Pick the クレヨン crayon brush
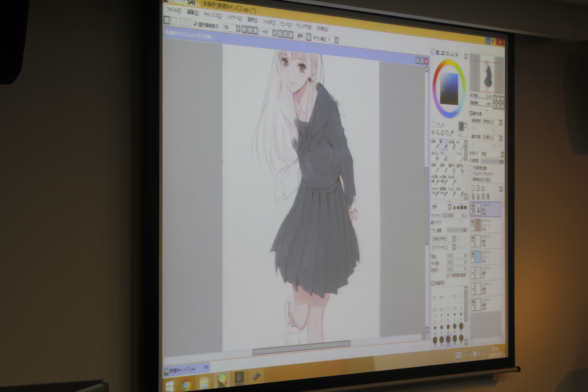The width and height of the screenshot is (588, 392). [452, 192]
